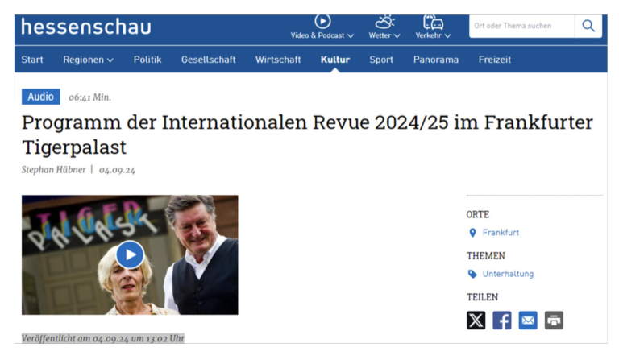Open the Unterhaltung topic link
This screenshot has height=364, width=619.
tap(508, 274)
